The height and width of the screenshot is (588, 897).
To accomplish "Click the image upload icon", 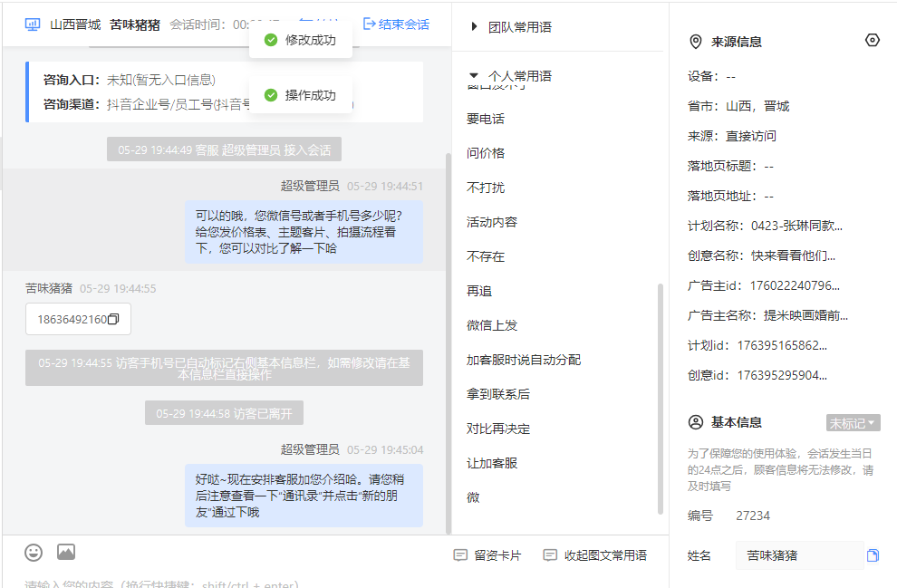I will pos(66,552).
